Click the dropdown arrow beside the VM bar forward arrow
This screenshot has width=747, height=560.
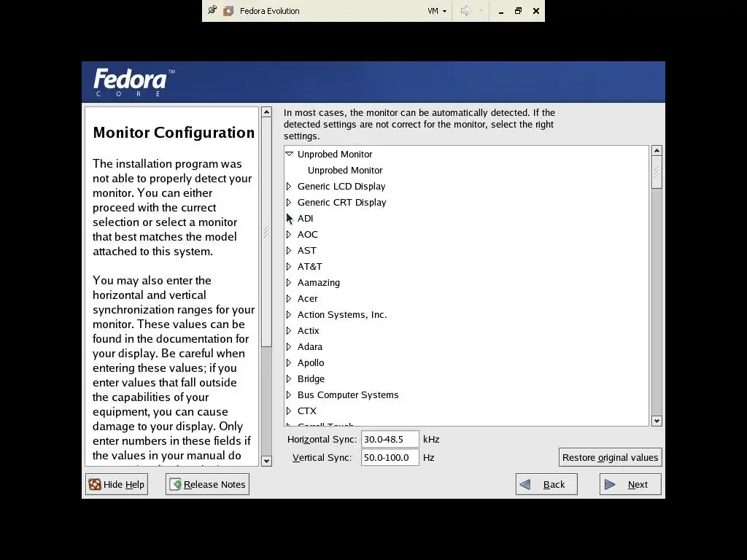tap(481, 11)
